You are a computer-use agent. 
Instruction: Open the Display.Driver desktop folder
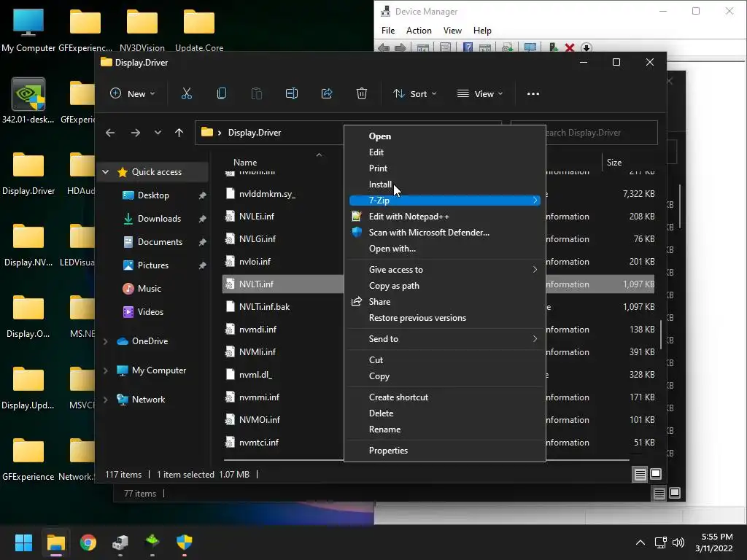coord(28,174)
